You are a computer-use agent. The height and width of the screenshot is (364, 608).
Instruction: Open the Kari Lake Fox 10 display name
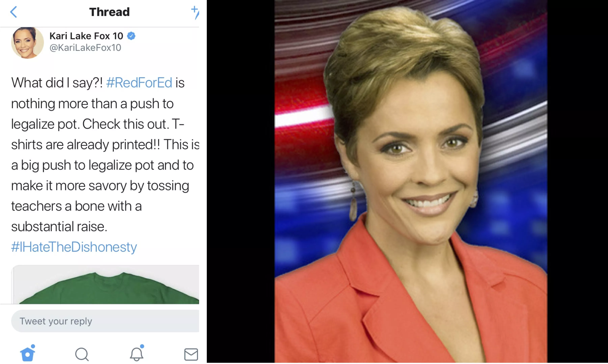86,36
